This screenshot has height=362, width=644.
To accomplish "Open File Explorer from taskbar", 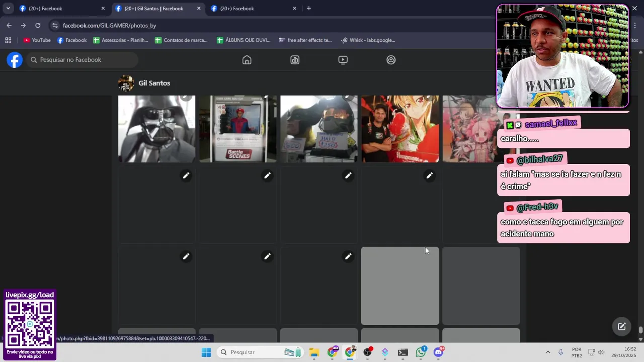I will point(314,352).
